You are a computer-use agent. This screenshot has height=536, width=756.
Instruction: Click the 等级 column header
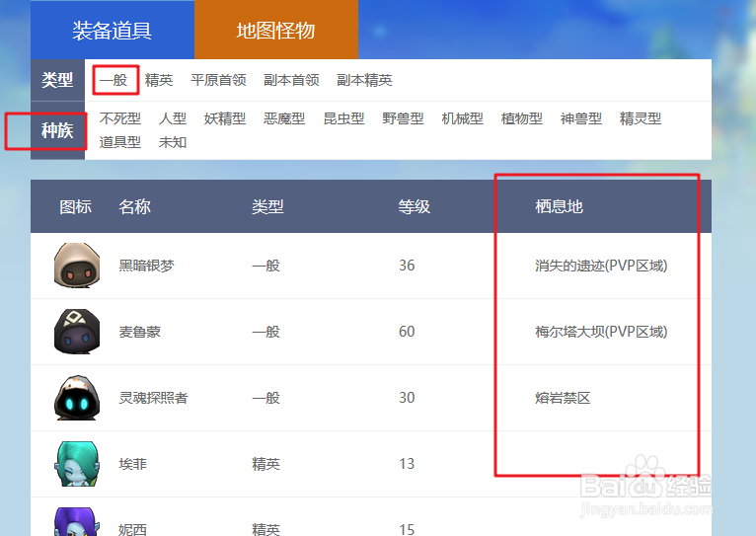[x=415, y=206]
